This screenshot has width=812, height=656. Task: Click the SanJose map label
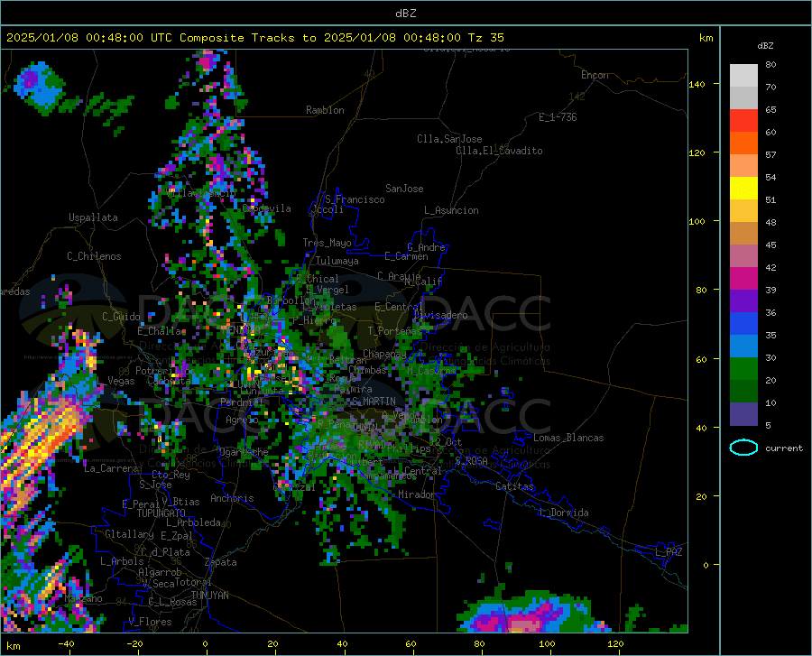coord(404,189)
